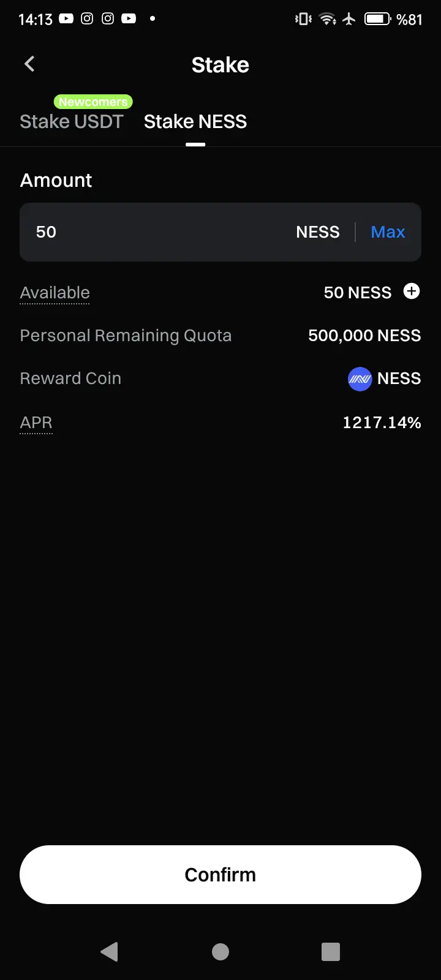Tap first Instagram notification icon in status bar

click(87, 19)
